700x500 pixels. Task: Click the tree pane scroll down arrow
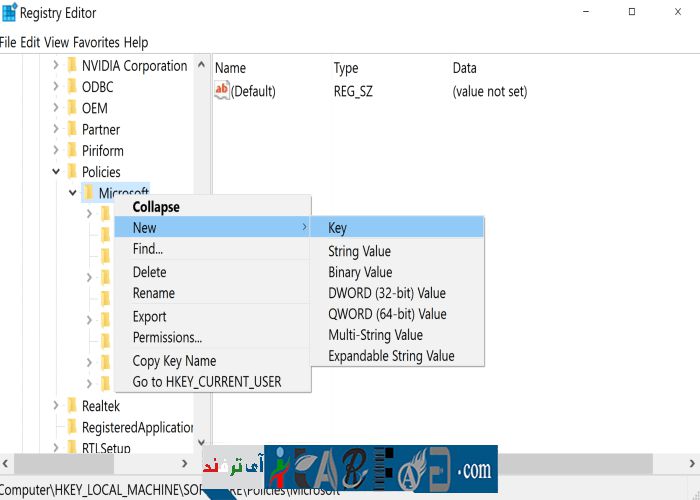[201, 442]
